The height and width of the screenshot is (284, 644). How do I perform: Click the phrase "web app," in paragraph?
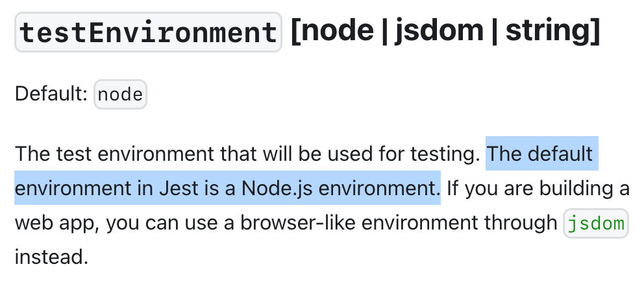click(x=58, y=224)
